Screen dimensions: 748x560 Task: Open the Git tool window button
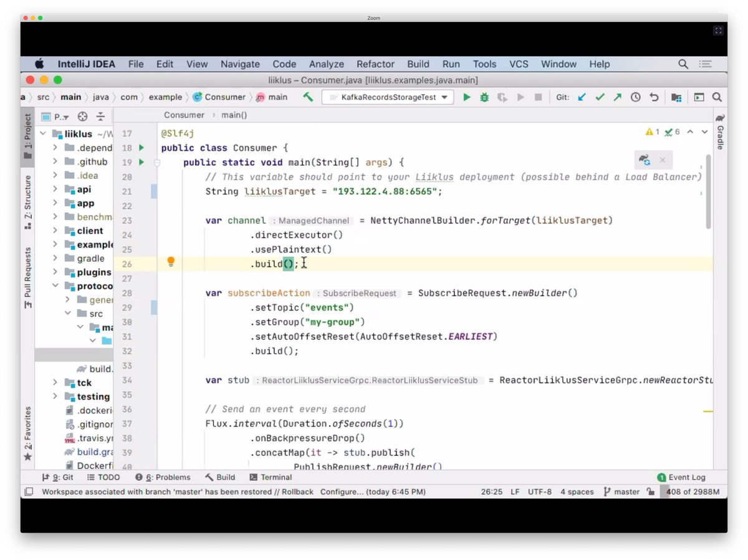(57, 477)
